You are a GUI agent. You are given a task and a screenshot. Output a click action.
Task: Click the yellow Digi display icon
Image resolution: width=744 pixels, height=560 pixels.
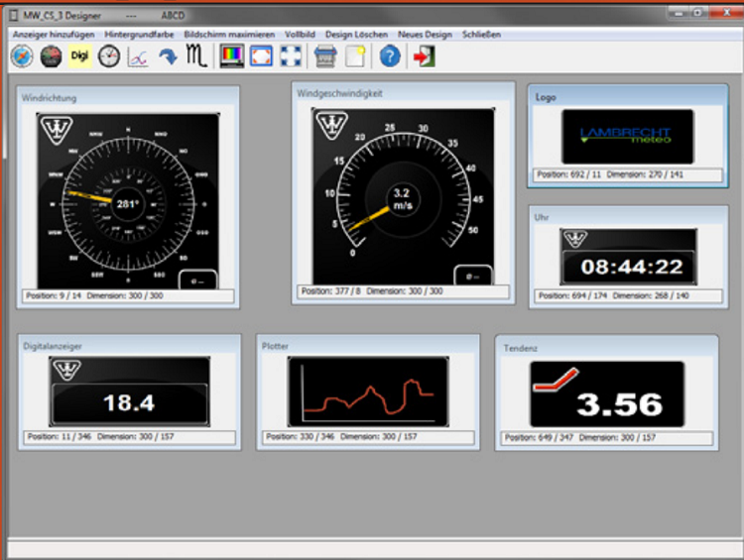point(79,56)
